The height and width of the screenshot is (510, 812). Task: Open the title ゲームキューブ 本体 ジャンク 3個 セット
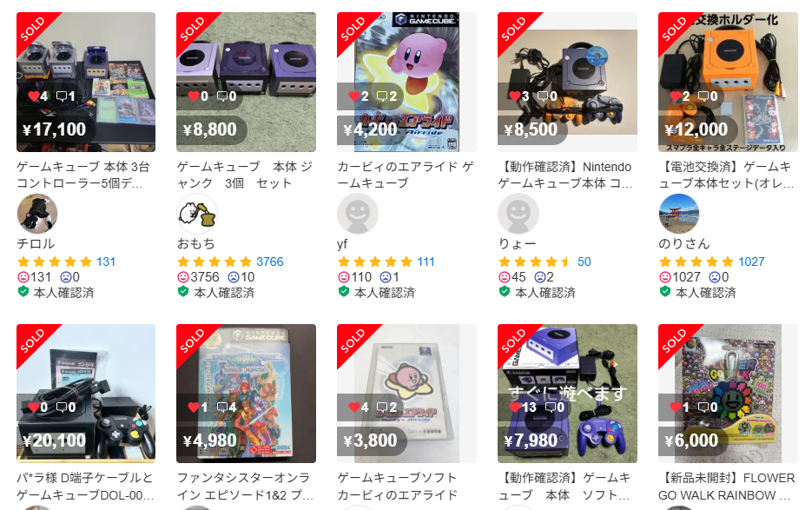tap(244, 175)
